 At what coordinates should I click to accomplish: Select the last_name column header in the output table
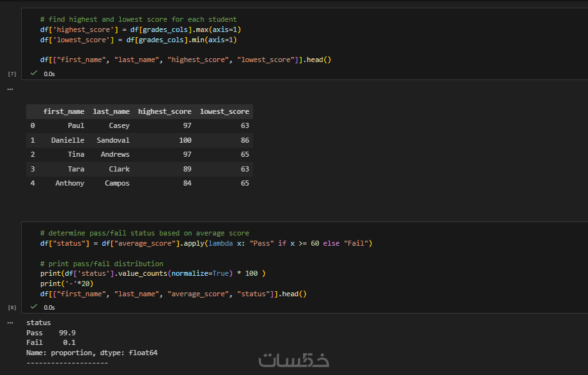pyautogui.click(x=111, y=111)
